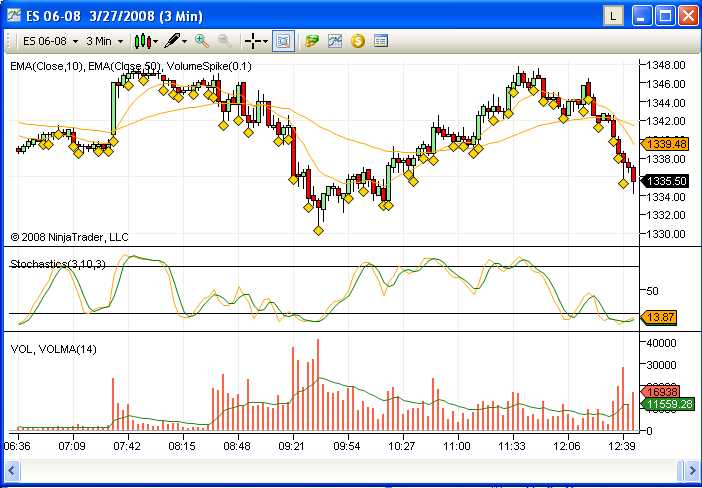Click the 11559.28 VOLMA value marker
Screen dimensions: 702x488
click(668, 404)
